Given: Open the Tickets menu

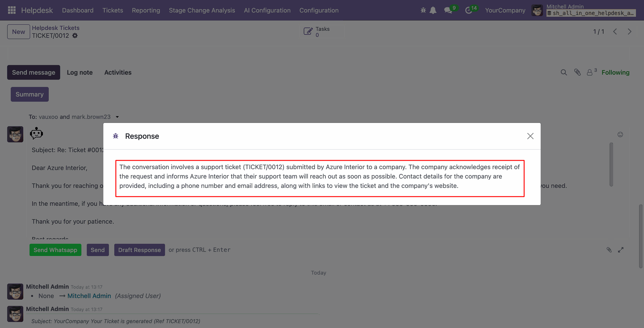Looking at the screenshot, I should [113, 10].
